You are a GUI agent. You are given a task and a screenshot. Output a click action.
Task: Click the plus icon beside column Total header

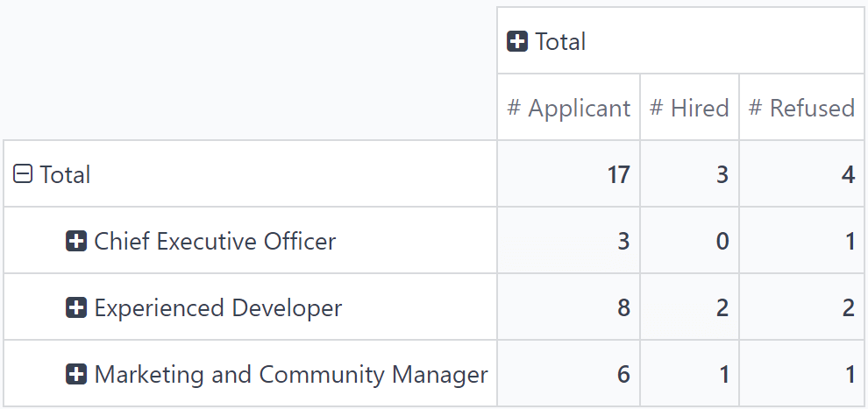(517, 41)
